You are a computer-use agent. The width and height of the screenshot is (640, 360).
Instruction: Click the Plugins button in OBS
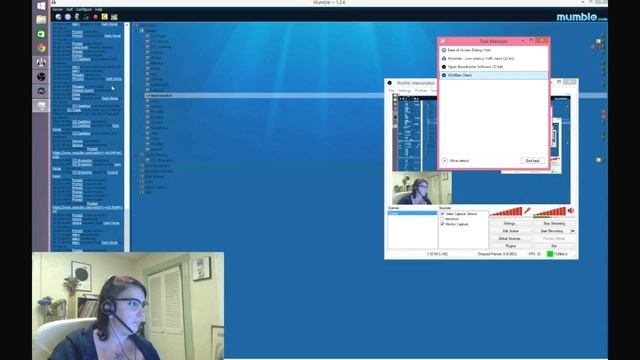click(509, 246)
